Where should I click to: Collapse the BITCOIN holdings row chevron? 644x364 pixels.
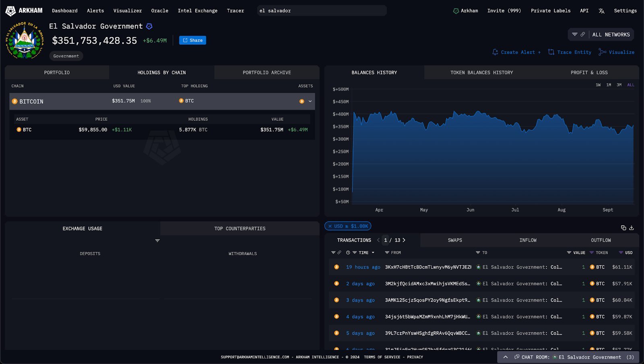click(309, 101)
